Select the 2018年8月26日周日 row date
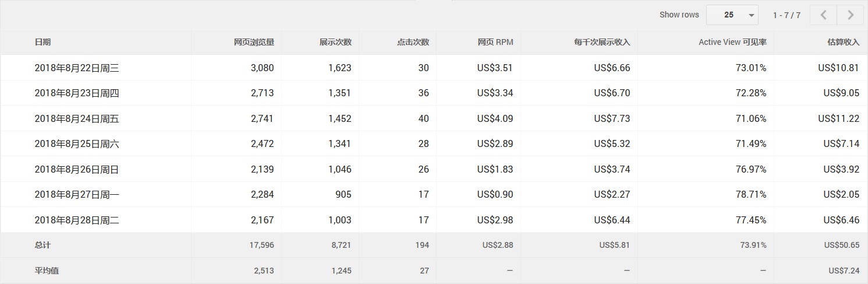868x284 pixels. pos(77,169)
